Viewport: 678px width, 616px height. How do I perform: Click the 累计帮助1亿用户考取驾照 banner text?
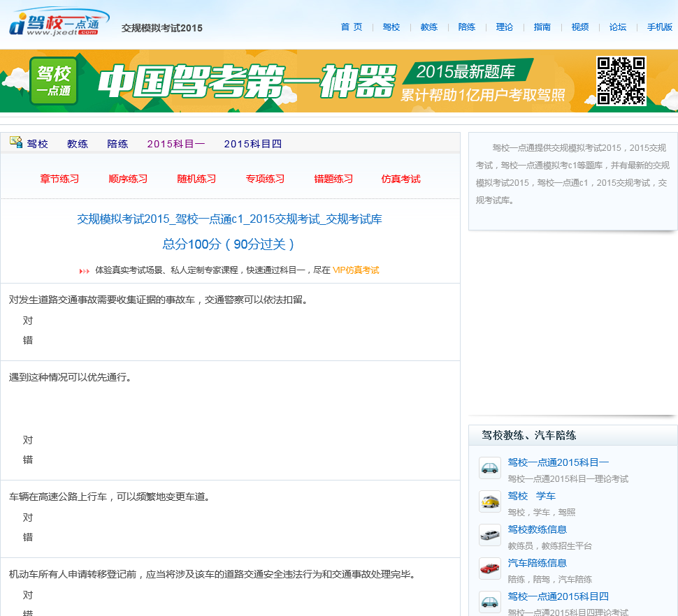click(483, 95)
